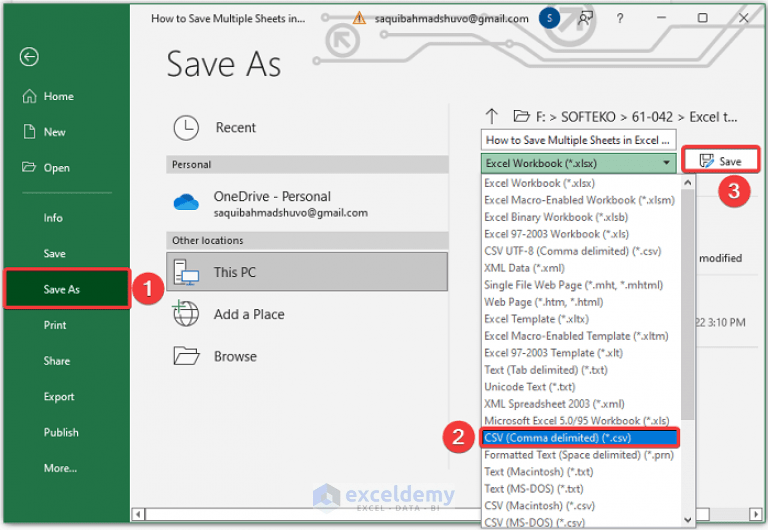The width and height of the screenshot is (768, 530).
Task: Click the folder icon in path breadcrumb
Action: click(x=521, y=117)
